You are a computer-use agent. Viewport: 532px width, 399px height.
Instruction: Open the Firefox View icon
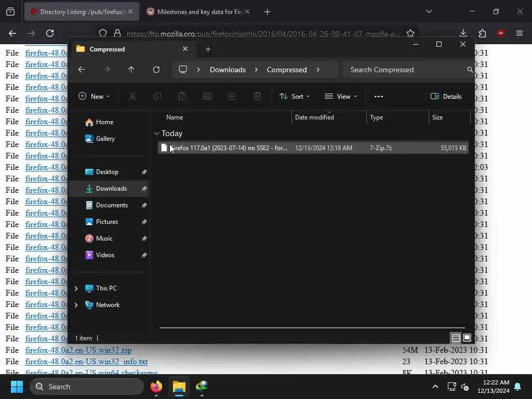pyautogui.click(x=10, y=11)
